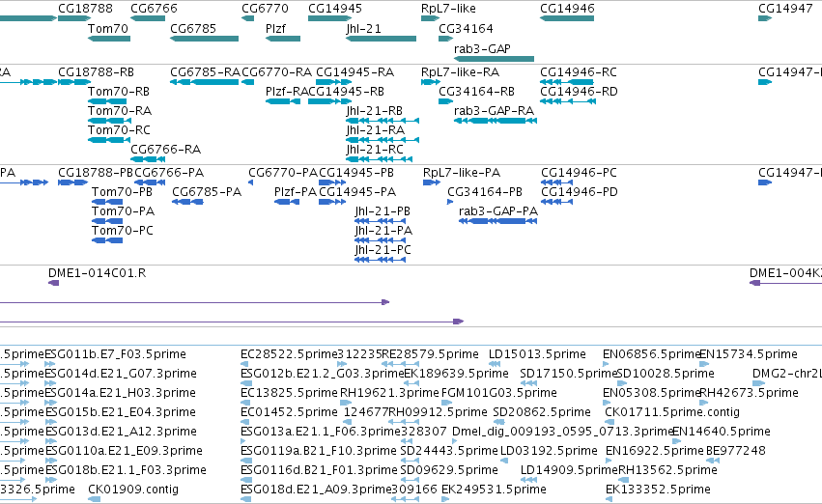Select transcript label Jhl-21-RB
The width and height of the screenshot is (822, 504).
pos(375,110)
